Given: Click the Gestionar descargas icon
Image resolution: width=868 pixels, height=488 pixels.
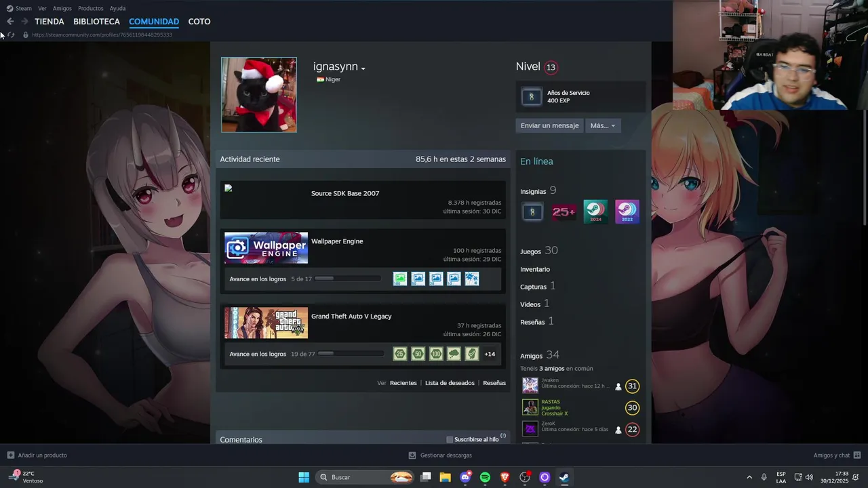Looking at the screenshot, I should tap(412, 455).
